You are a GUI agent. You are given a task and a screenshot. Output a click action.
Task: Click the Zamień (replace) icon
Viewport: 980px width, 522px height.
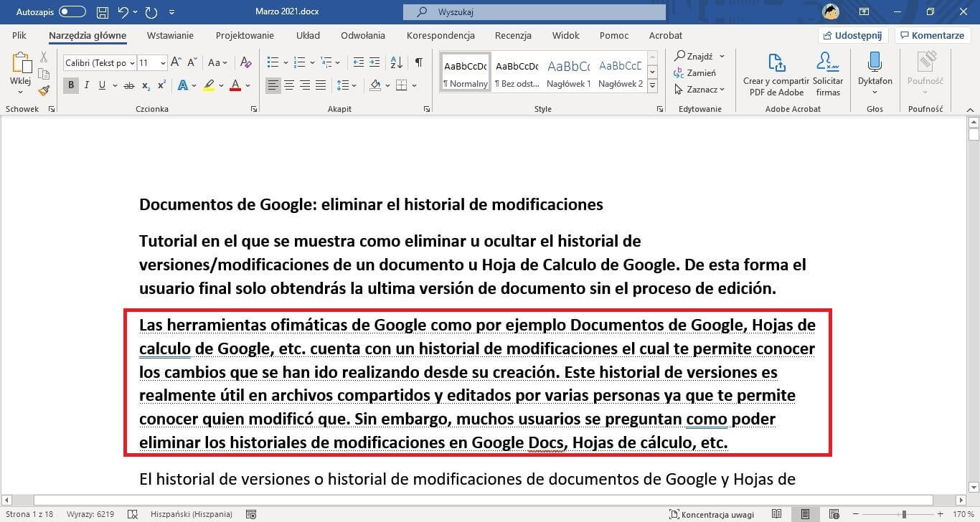[x=679, y=72]
